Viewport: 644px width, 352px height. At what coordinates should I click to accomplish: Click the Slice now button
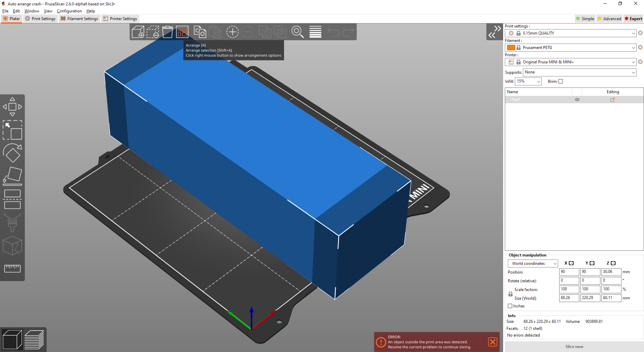[x=574, y=347]
